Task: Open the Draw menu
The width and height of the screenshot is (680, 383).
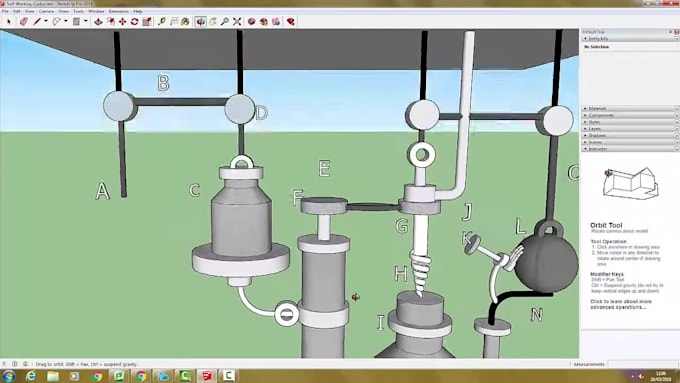Action: (x=63, y=11)
